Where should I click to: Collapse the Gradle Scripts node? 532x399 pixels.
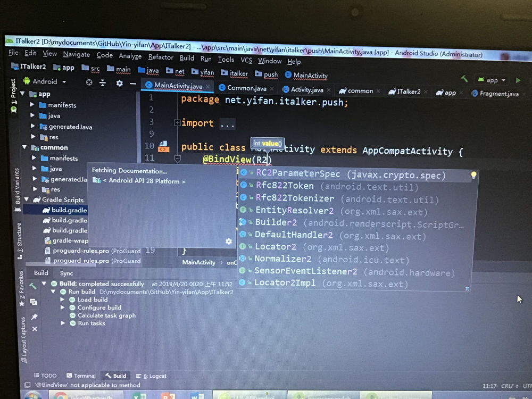click(x=27, y=199)
